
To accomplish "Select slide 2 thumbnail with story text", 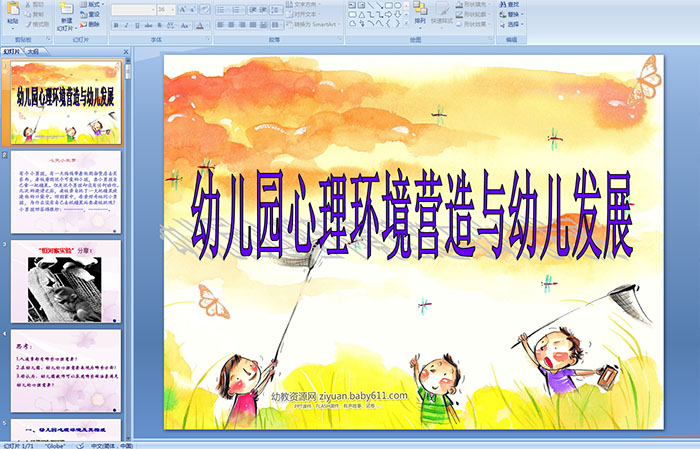I will coord(66,192).
